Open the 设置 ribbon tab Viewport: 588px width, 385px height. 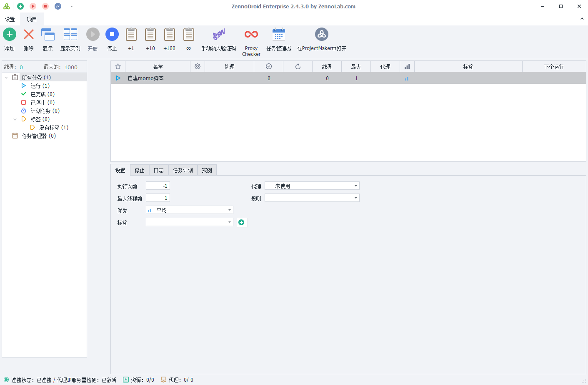(x=10, y=19)
